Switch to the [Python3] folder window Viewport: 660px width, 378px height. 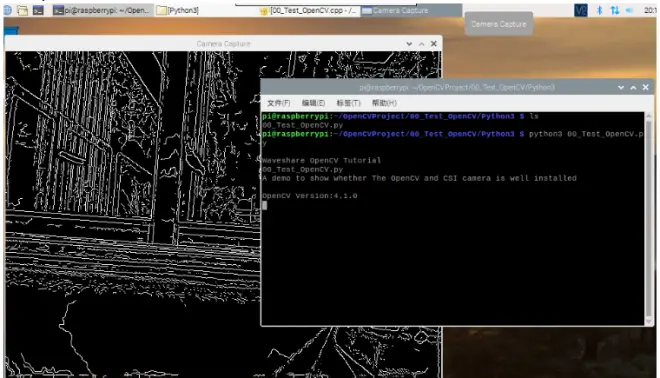[x=179, y=10]
